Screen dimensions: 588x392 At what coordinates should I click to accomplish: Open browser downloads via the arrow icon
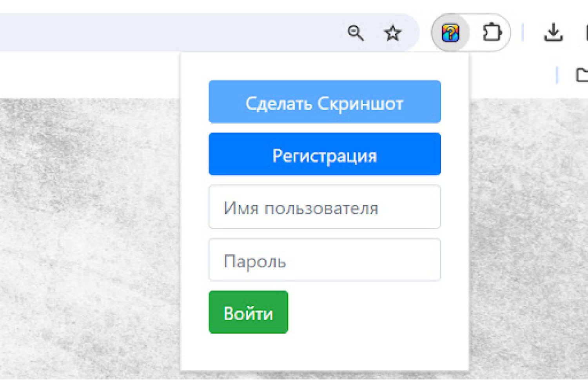(x=553, y=33)
